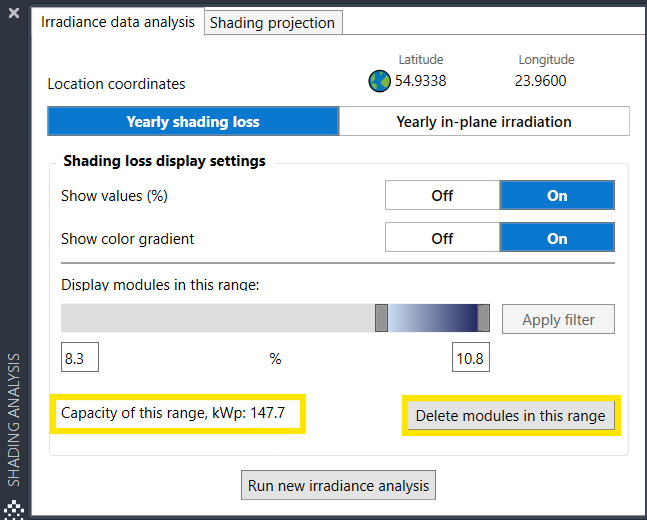Enable Show color gradient
Screen dimensions: 647x520
coord(557,239)
